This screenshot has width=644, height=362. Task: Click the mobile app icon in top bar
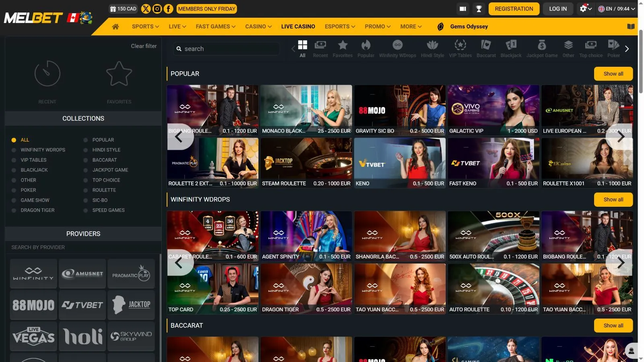click(463, 9)
